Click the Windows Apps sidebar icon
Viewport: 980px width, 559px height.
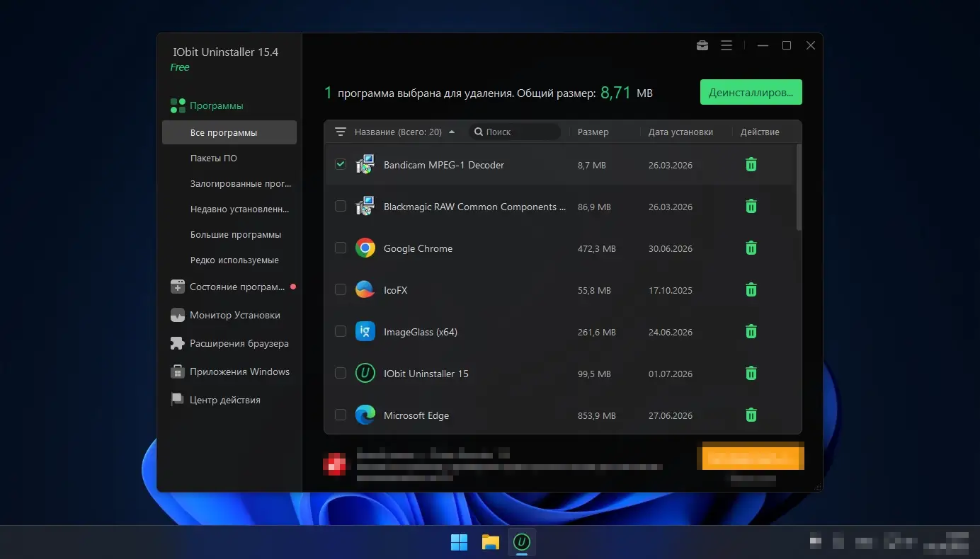[177, 372]
